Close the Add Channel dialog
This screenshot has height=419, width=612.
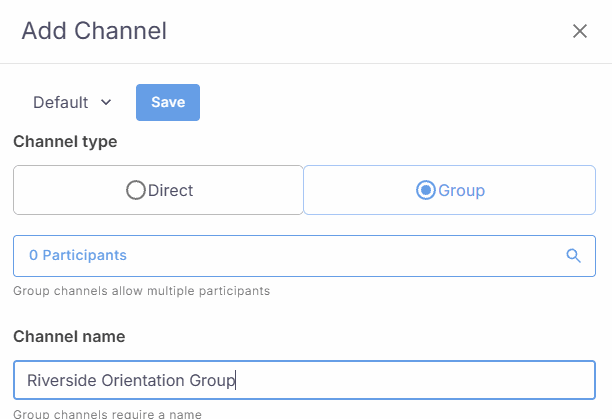pyautogui.click(x=580, y=31)
